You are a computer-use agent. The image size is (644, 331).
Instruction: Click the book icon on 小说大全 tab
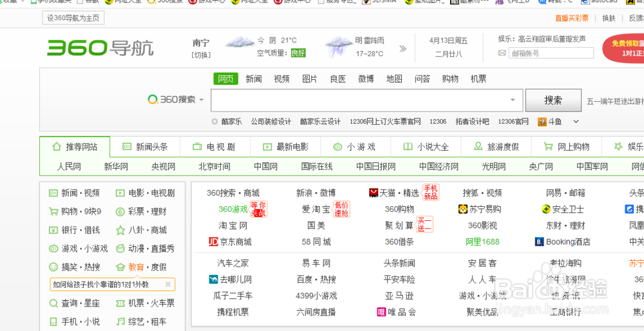pyautogui.click(x=408, y=147)
